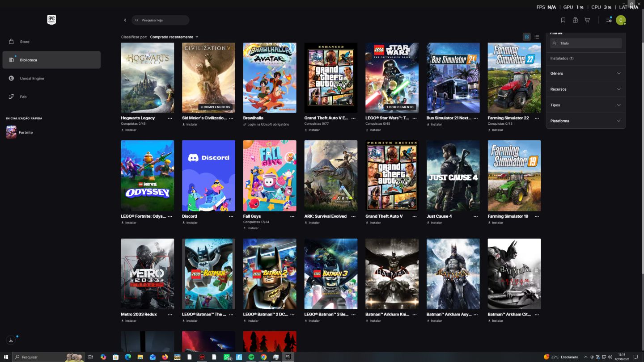The width and height of the screenshot is (644, 362).
Task: Expand the Recursos filter
Action: point(585,89)
